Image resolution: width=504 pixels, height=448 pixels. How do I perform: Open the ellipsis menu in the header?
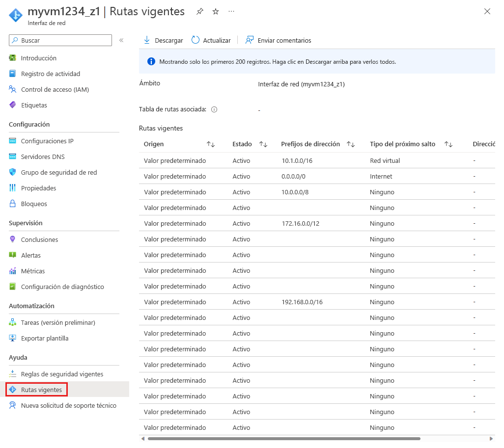click(231, 11)
